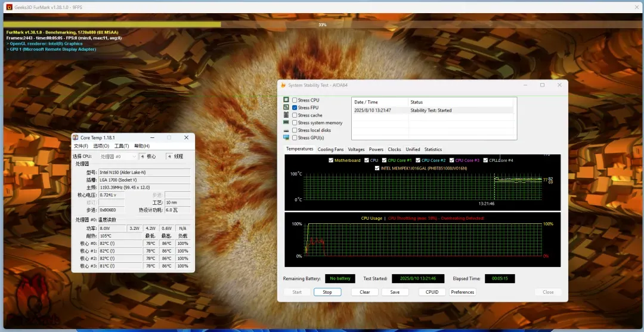Click the memory stick icon beside Stress system memory
The image size is (644, 332).
(286, 122)
